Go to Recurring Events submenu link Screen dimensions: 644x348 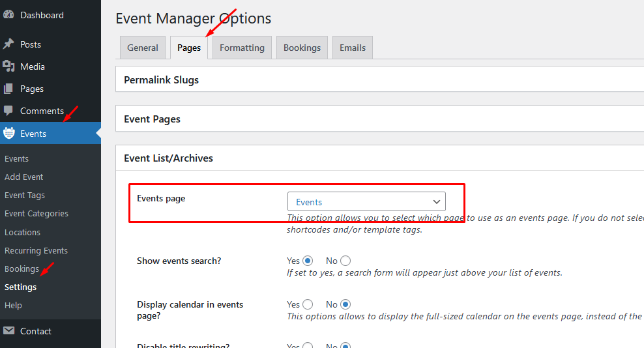coord(36,250)
